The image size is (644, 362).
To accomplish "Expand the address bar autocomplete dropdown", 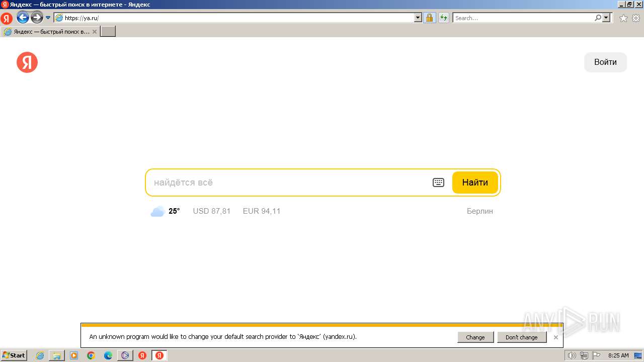I will (418, 18).
